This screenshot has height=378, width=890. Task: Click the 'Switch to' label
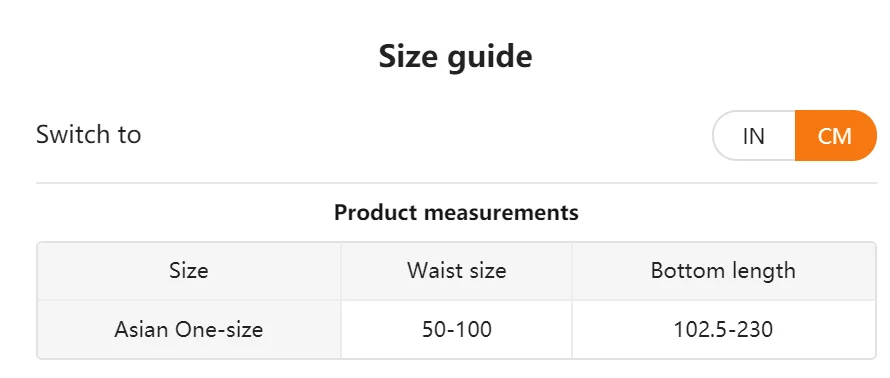(x=89, y=135)
